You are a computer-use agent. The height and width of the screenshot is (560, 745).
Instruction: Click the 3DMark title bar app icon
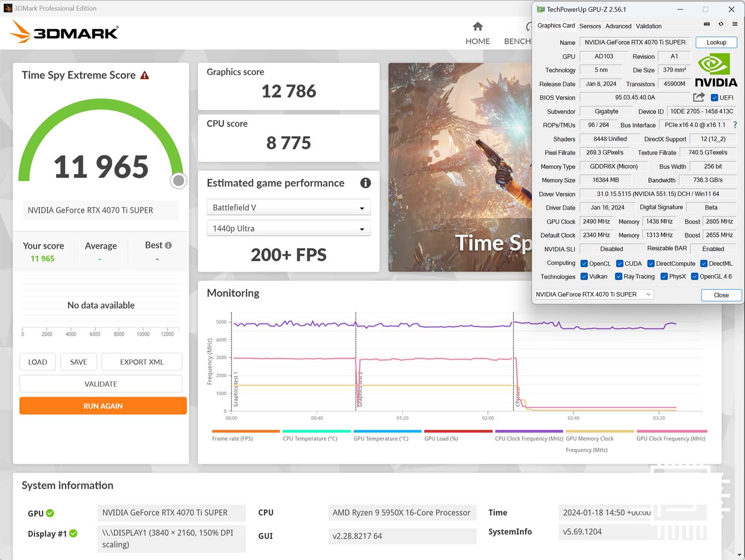(x=7, y=8)
